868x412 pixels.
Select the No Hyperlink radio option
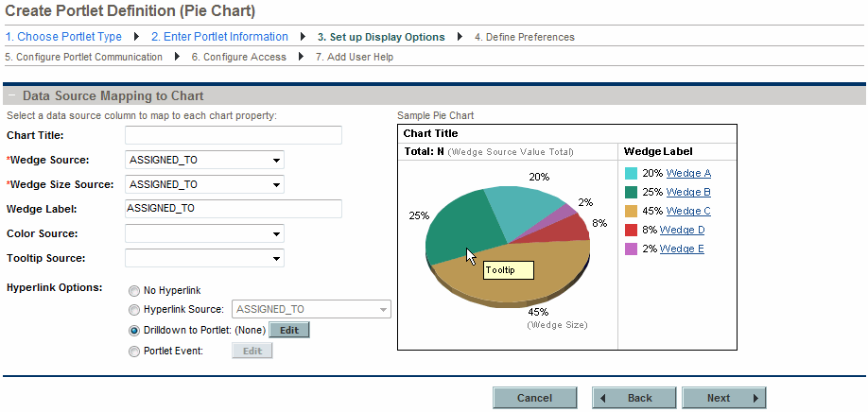(134, 291)
